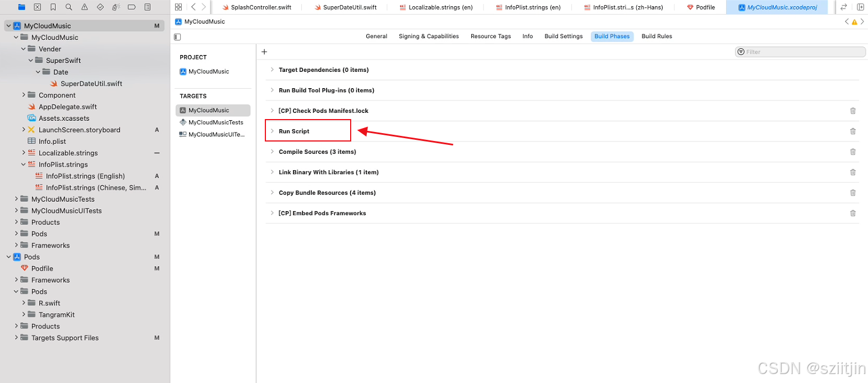Viewport: 868px width, 383px height.
Task: Expand the LaunchScreen.storyboard chevron
Action: coord(24,130)
